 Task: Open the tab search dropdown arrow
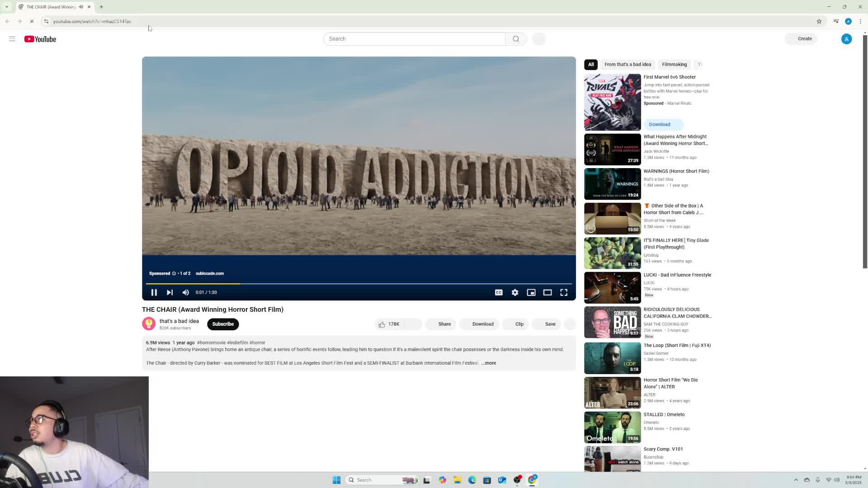coord(7,7)
